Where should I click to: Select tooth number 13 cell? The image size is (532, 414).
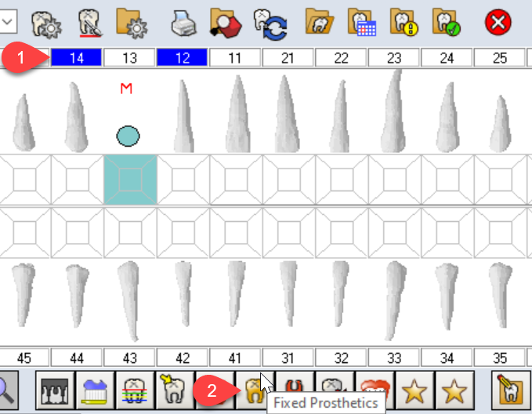(x=130, y=58)
